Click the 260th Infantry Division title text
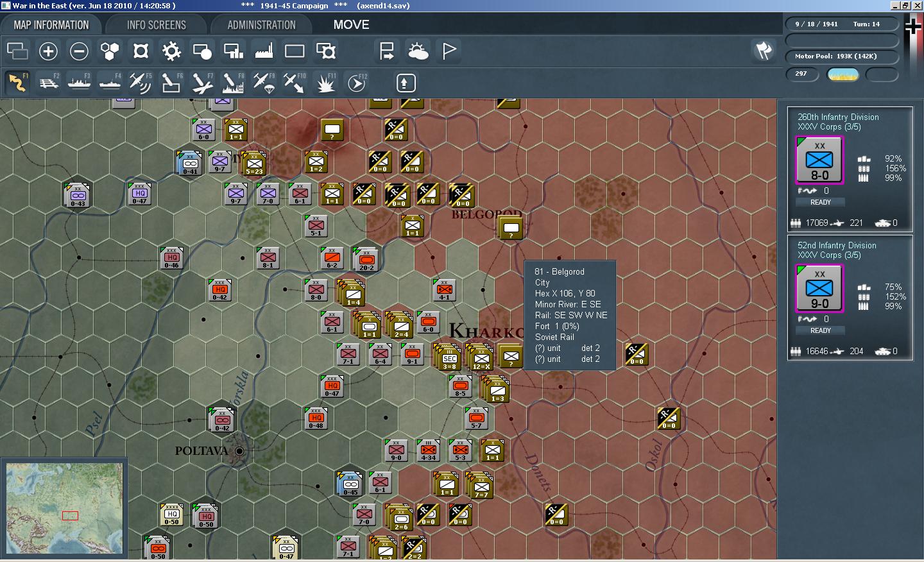Image resolution: width=924 pixels, height=562 pixels. [838, 117]
